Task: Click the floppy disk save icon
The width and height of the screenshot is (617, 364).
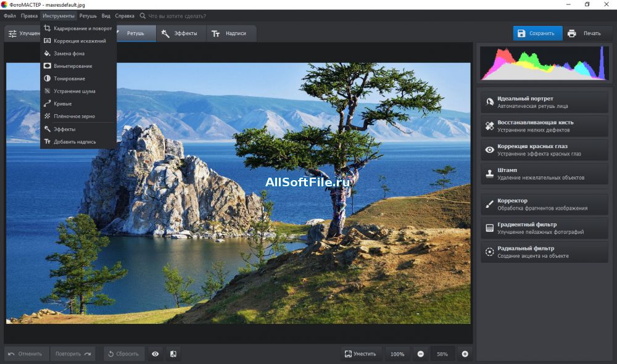Action: (x=521, y=33)
